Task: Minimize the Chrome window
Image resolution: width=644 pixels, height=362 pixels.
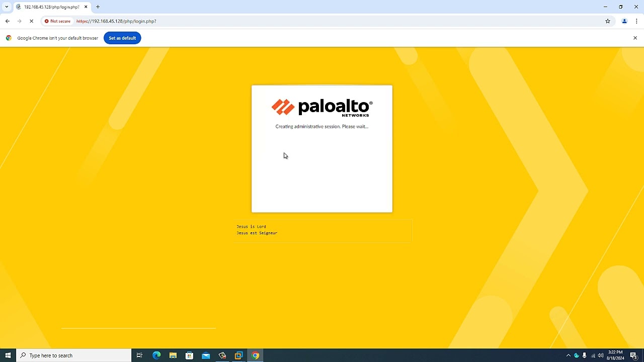Action: (605, 7)
